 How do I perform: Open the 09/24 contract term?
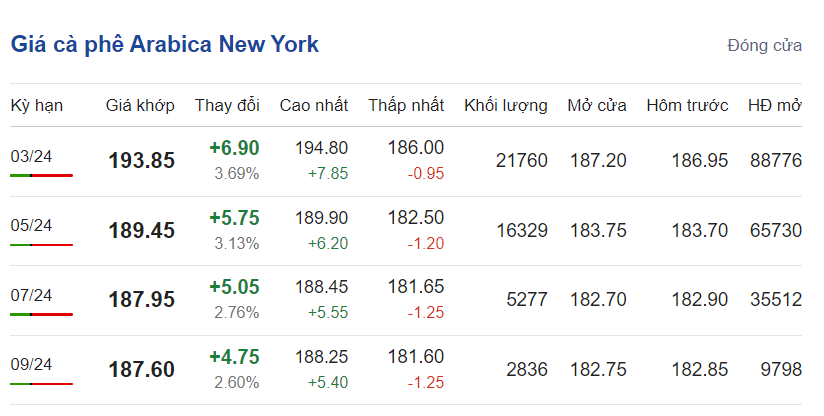(31, 365)
